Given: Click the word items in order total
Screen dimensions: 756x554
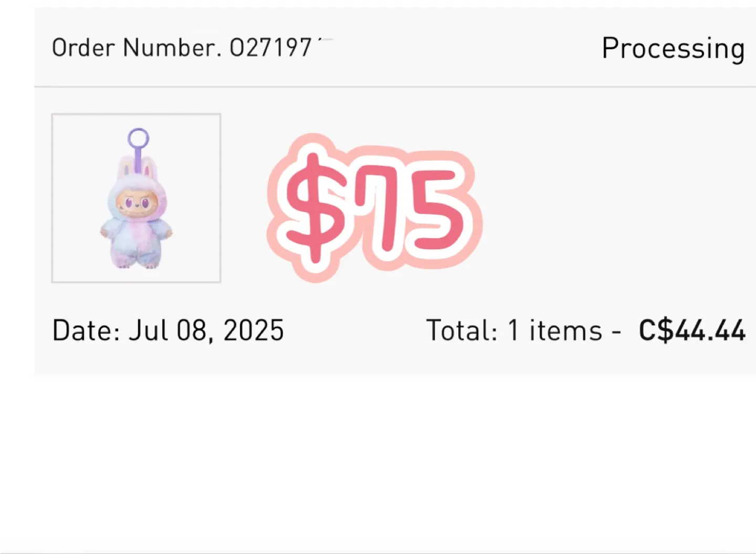Looking at the screenshot, I should point(565,331).
